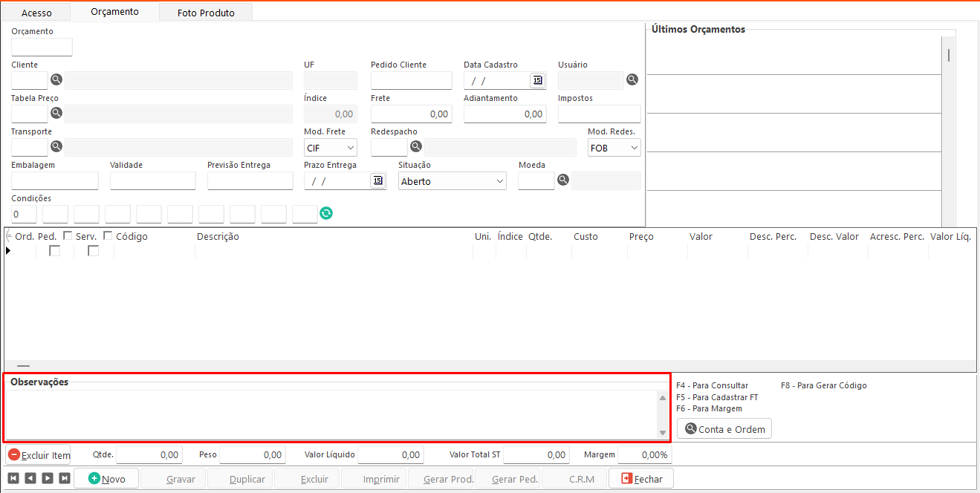Open the Prazo Entrega calendar picker
The width and height of the screenshot is (980, 493).
377,180
